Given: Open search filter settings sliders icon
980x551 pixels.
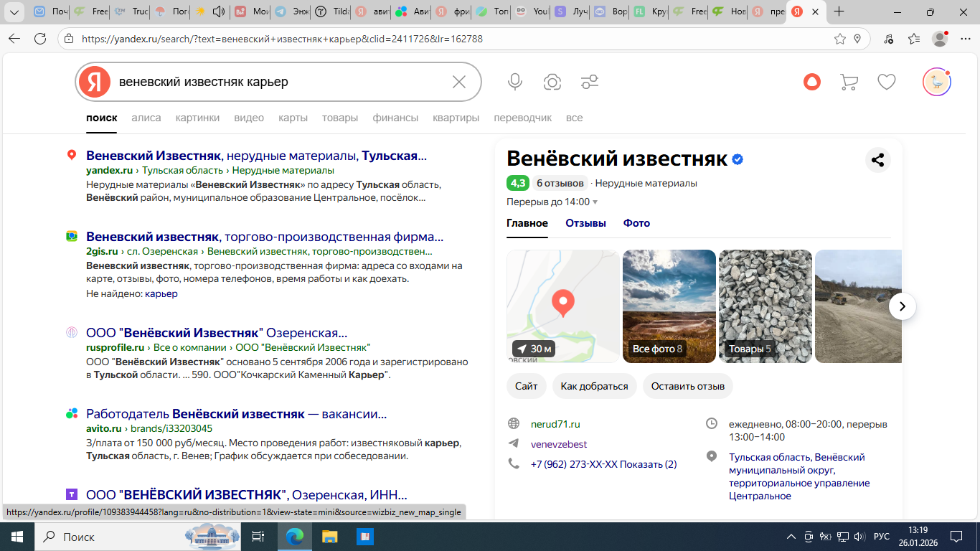Looking at the screenshot, I should point(590,82).
